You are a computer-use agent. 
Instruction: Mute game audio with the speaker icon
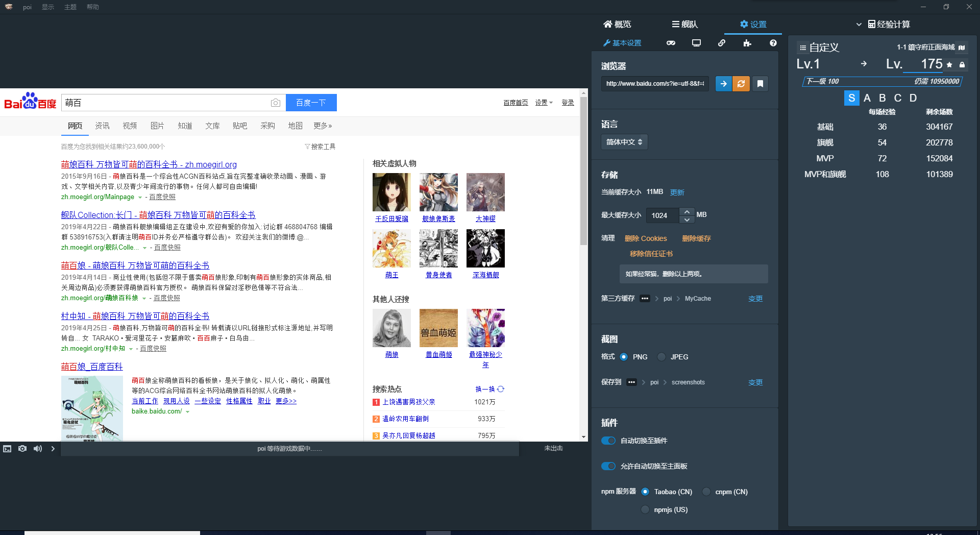click(37, 449)
